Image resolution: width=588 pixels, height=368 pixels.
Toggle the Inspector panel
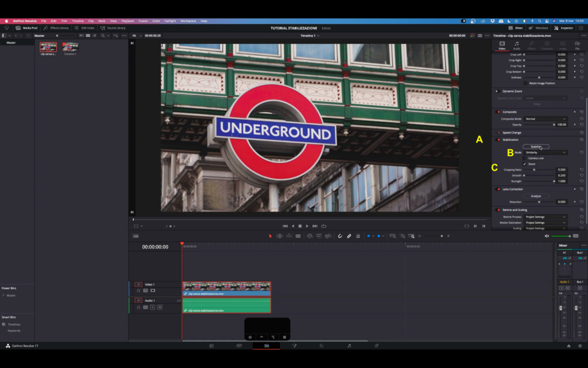click(564, 28)
